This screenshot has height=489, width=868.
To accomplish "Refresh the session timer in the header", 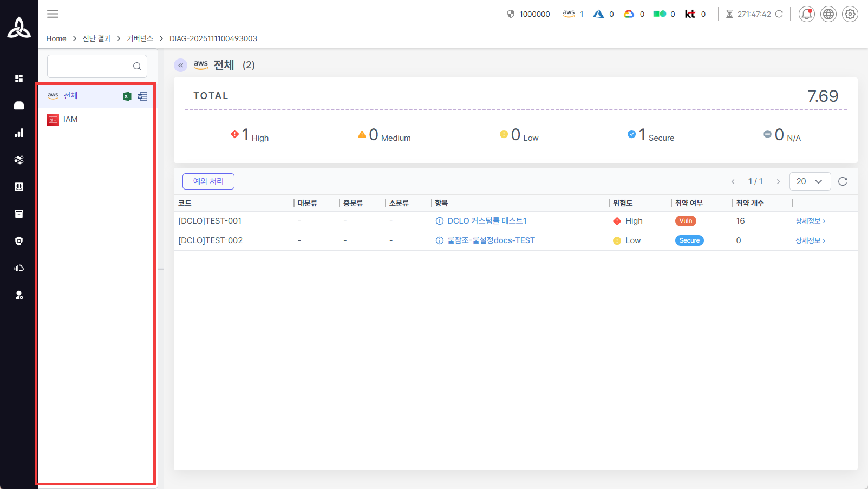I will coord(779,14).
